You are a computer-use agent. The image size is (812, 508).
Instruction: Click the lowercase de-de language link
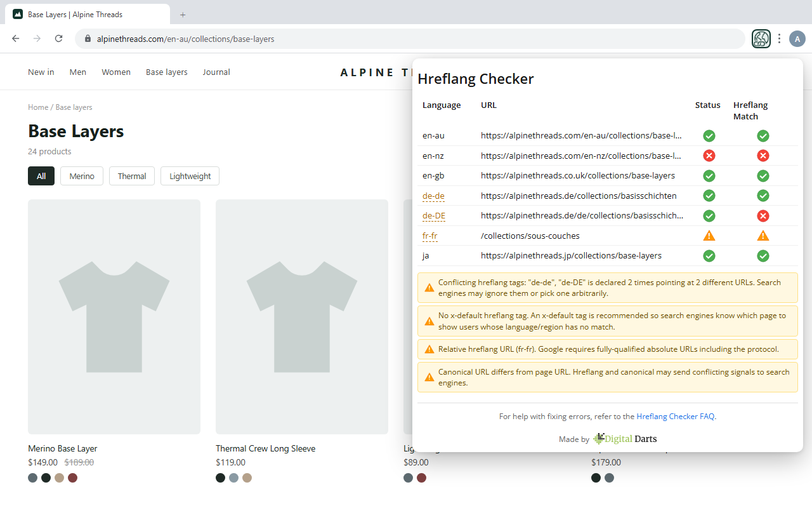pos(434,196)
